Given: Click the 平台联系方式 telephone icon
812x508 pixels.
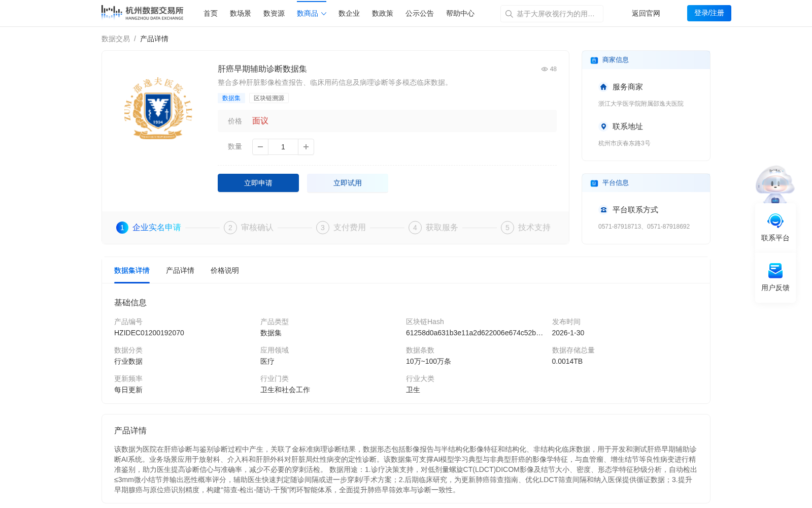Looking at the screenshot, I should [603, 210].
